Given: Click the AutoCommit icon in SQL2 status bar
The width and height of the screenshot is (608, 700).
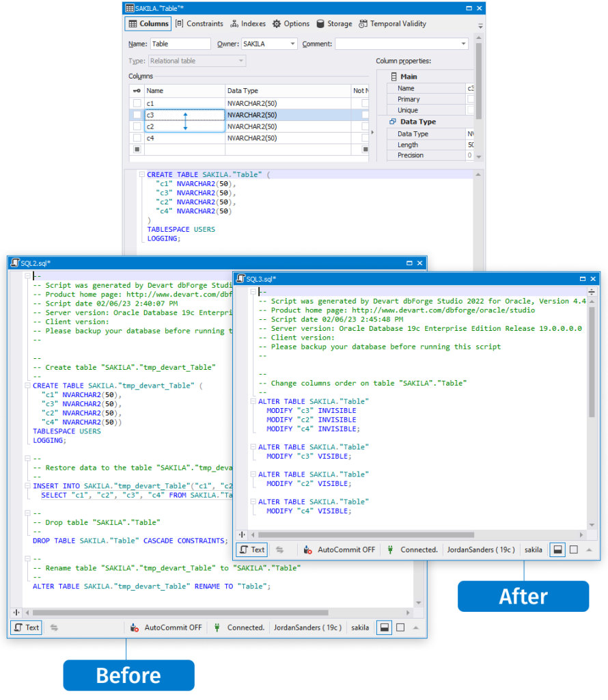Looking at the screenshot, I should pos(134,628).
